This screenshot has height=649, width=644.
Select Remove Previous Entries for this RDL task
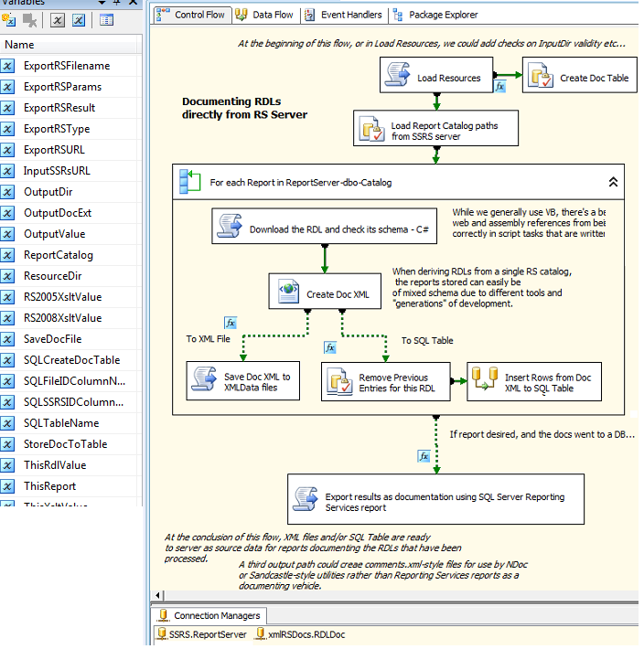click(x=385, y=381)
